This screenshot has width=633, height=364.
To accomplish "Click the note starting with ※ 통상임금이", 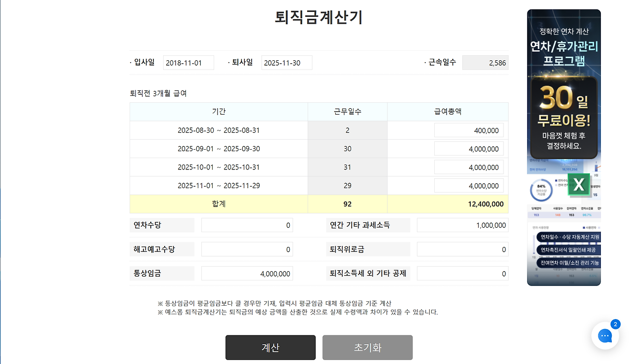I will coord(274,303).
